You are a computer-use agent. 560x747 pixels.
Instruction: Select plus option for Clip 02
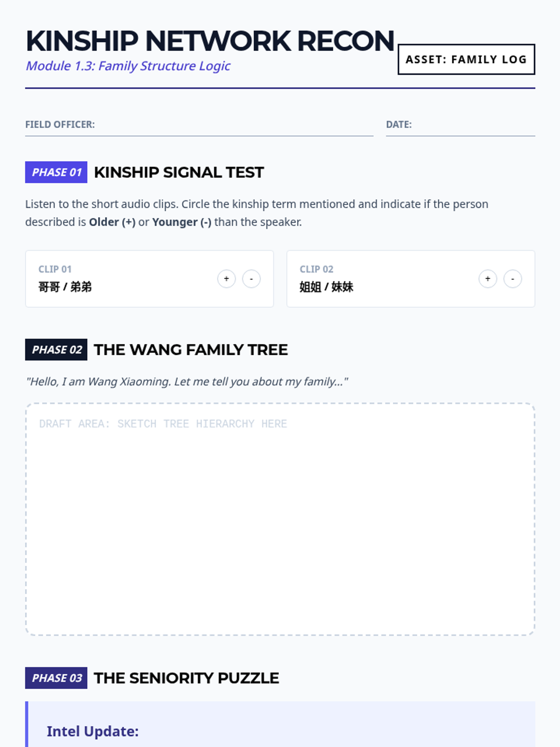[x=488, y=279]
